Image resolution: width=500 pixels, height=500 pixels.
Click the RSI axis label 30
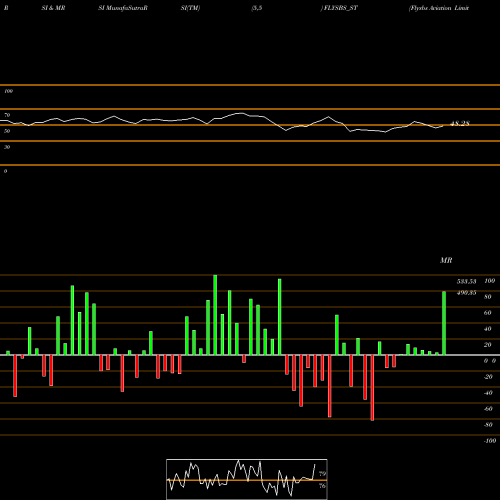tap(7, 147)
